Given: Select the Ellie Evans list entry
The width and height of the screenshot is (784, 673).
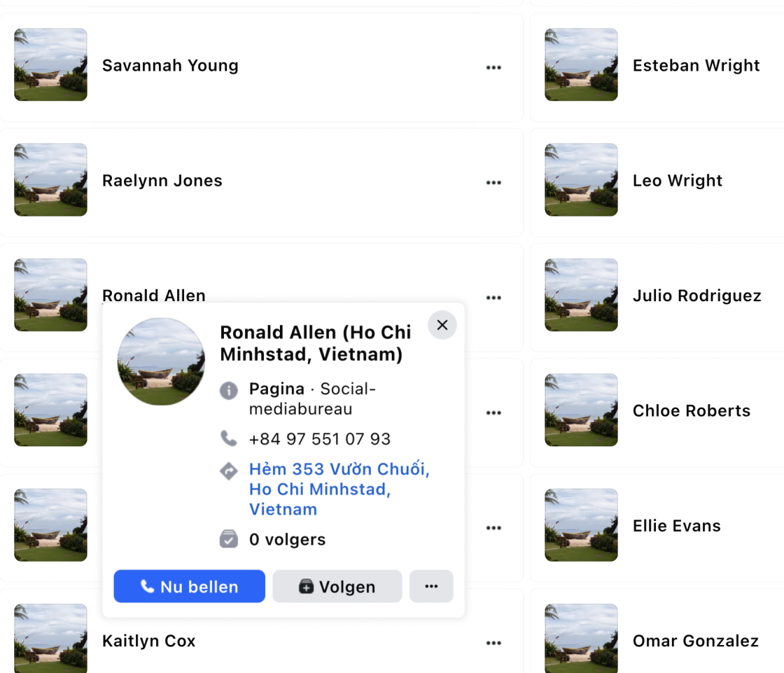Looking at the screenshot, I should 676,526.
